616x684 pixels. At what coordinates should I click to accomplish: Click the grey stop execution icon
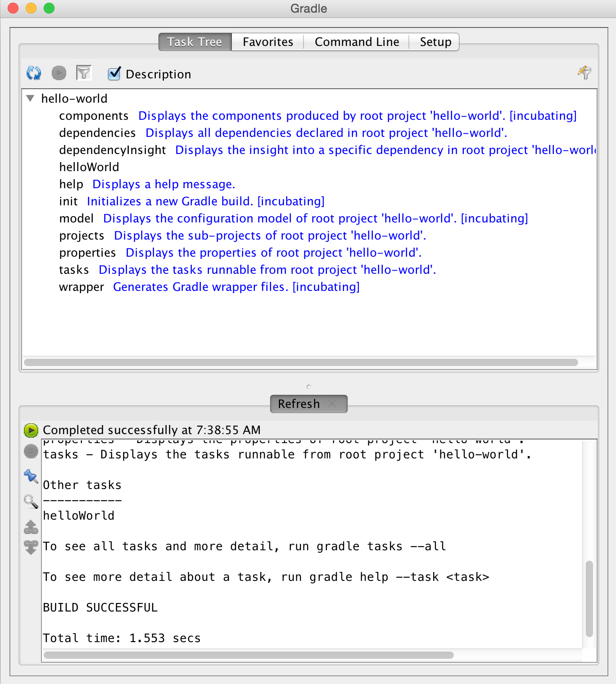coord(31,451)
